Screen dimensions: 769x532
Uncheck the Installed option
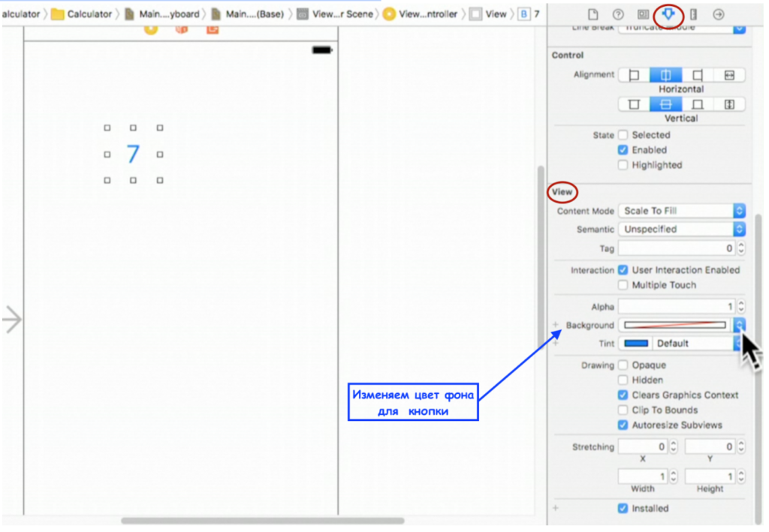622,508
